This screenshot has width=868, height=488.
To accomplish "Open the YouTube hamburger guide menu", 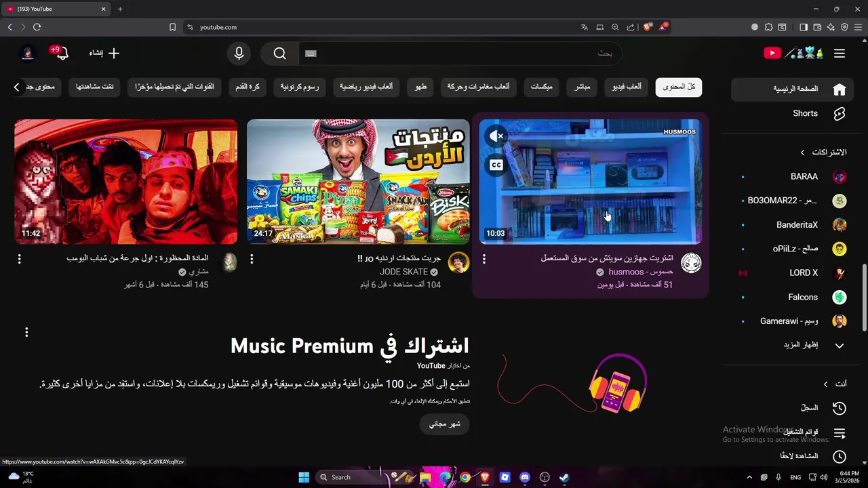I will point(840,54).
